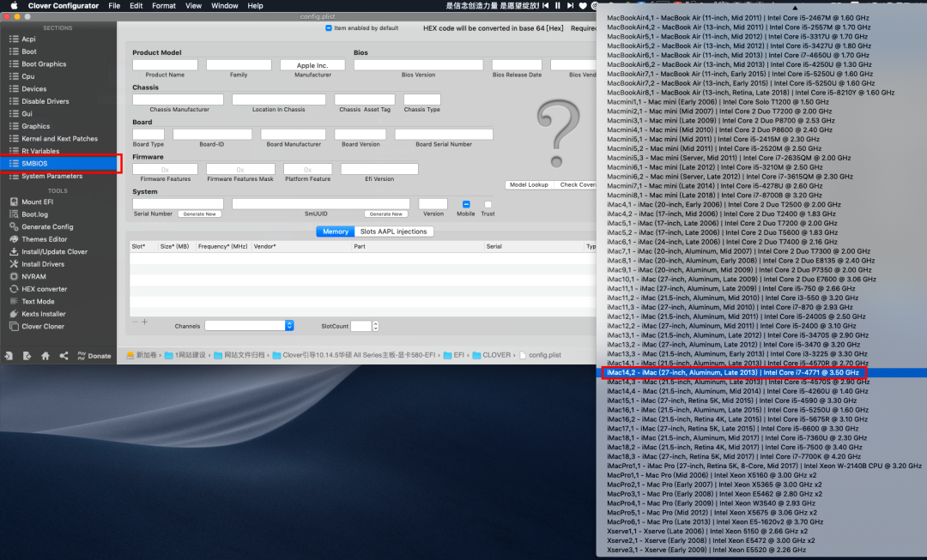927x560 pixels.
Task: Click the Efi Version input field
Action: click(x=379, y=169)
